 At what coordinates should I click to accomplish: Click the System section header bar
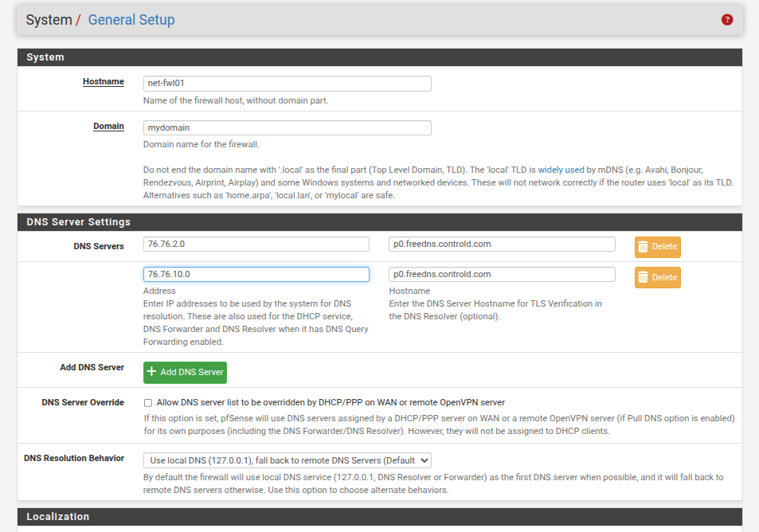379,57
